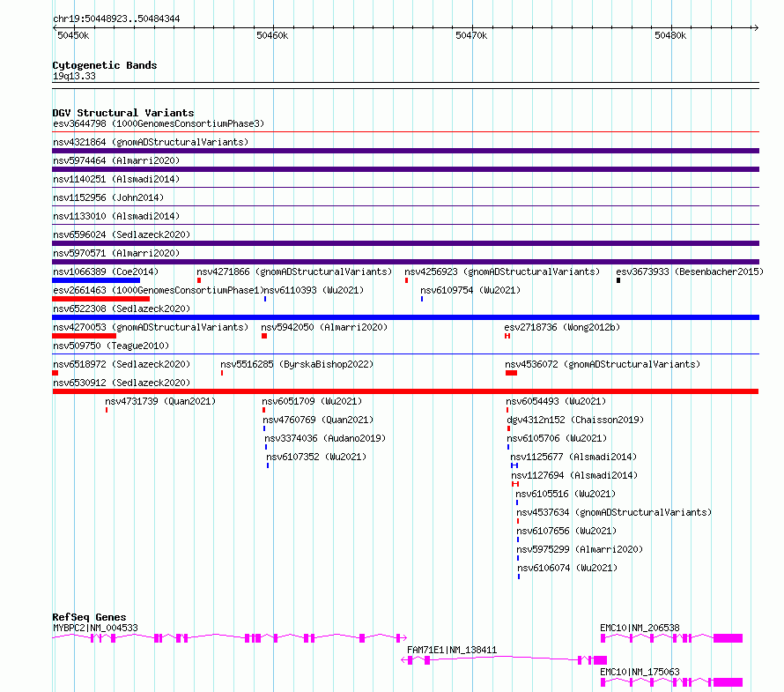Open the nsv5974464 (Almarri2020) variant
784x692 pixels.
coord(116,160)
